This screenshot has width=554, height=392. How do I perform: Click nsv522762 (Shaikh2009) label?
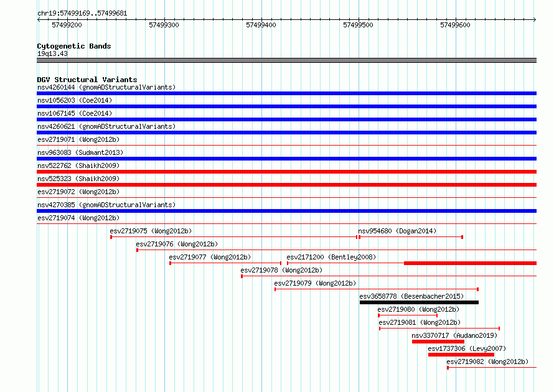click(x=78, y=166)
